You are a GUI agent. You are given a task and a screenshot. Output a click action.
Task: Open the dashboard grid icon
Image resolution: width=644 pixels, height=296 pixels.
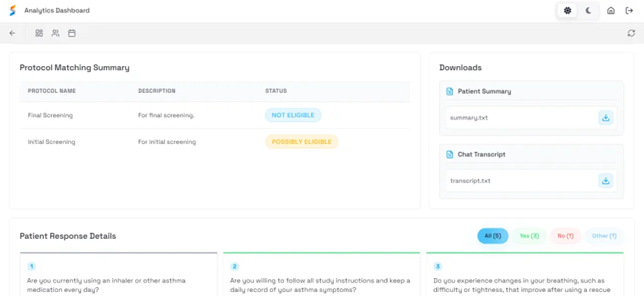point(39,33)
